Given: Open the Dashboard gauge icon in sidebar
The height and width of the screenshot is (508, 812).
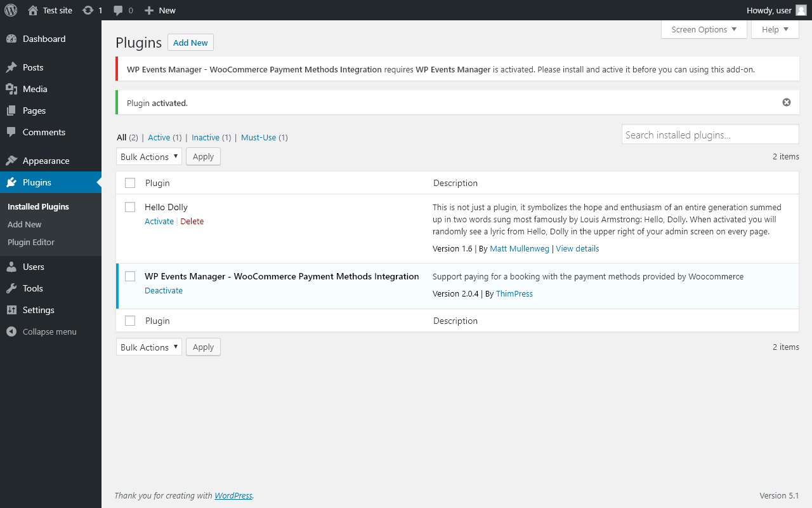Looking at the screenshot, I should click(x=11, y=39).
